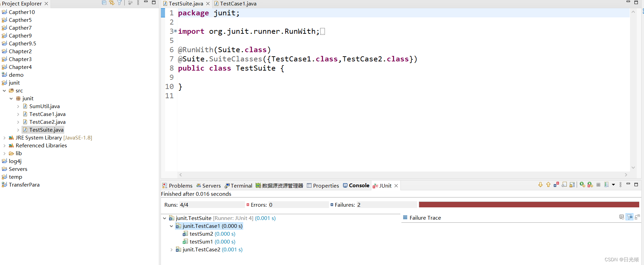Expand TestSuite.java in the tree
This screenshot has height=265, width=644.
pyautogui.click(x=18, y=130)
